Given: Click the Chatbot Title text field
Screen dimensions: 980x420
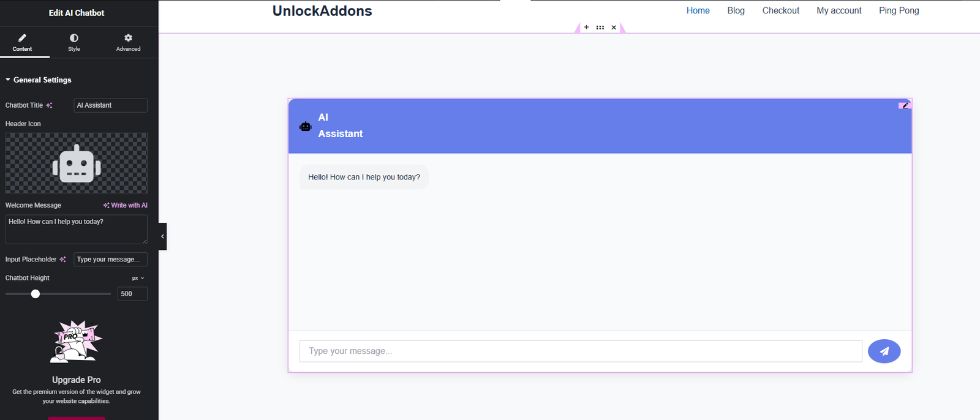Looking at the screenshot, I should point(110,105).
